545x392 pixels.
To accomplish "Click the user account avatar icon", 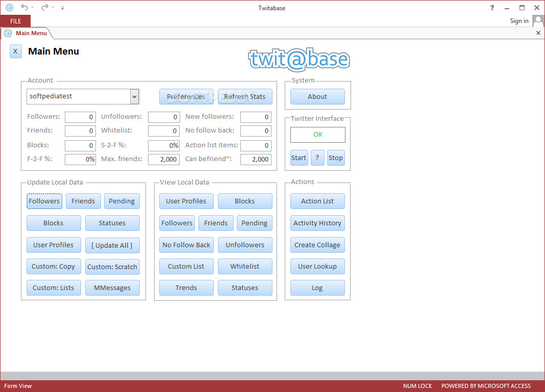I will [538, 21].
